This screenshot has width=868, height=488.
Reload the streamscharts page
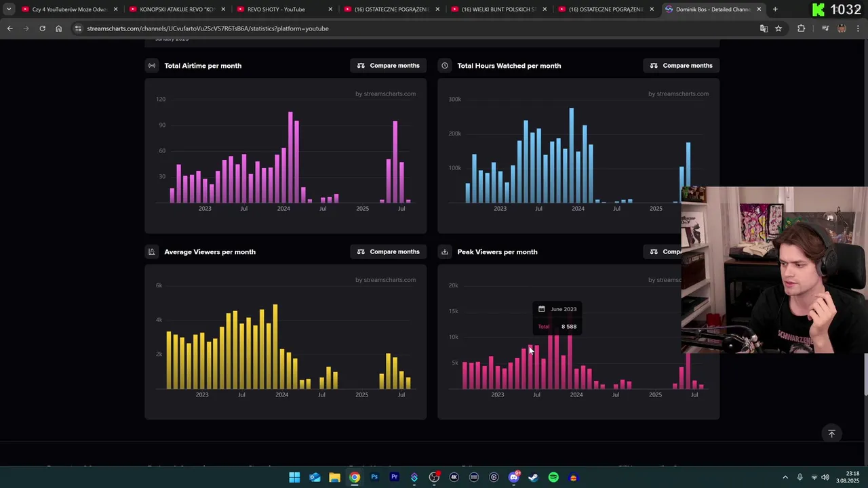pos(42,28)
